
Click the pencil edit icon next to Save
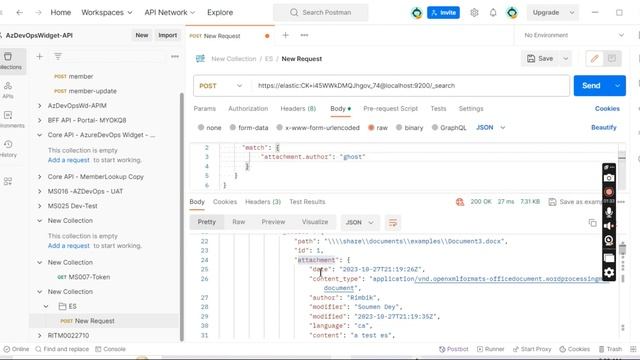pos(594,59)
